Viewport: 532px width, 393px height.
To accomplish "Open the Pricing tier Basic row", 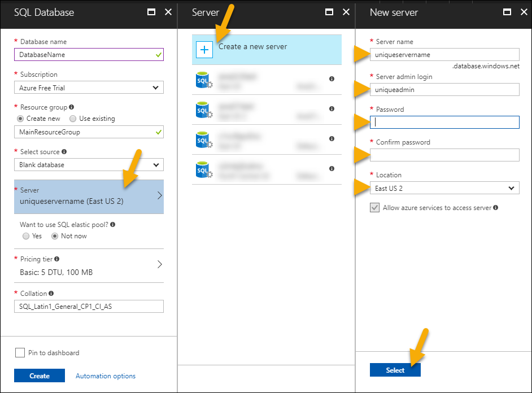I will (x=89, y=266).
